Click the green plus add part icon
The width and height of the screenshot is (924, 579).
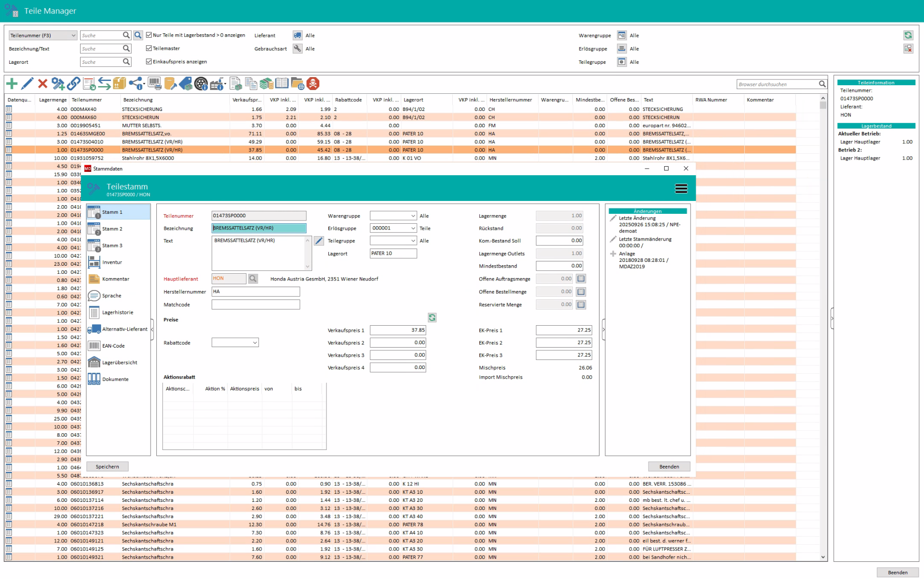[x=12, y=84]
